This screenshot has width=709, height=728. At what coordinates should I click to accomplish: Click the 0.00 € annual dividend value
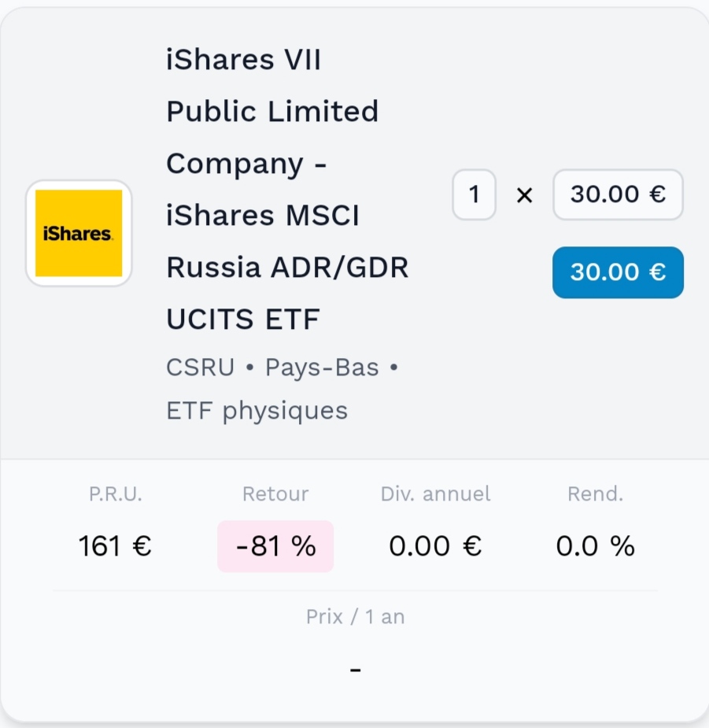click(435, 546)
